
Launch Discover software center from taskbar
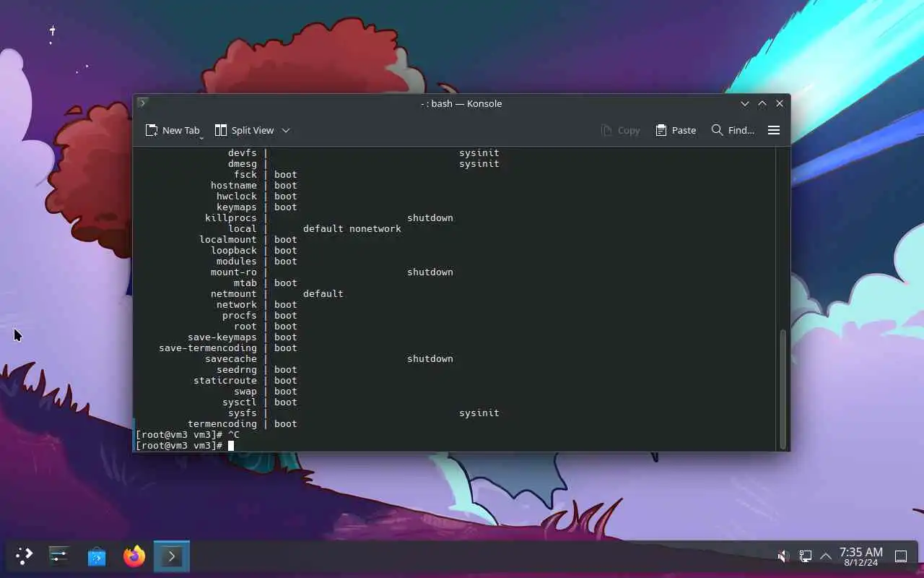(97, 556)
